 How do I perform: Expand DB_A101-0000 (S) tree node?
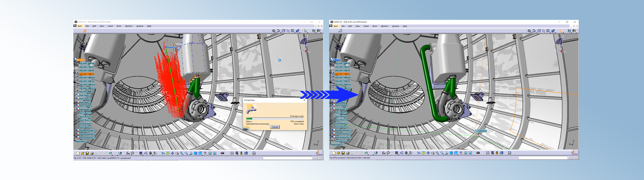[x=75, y=92]
